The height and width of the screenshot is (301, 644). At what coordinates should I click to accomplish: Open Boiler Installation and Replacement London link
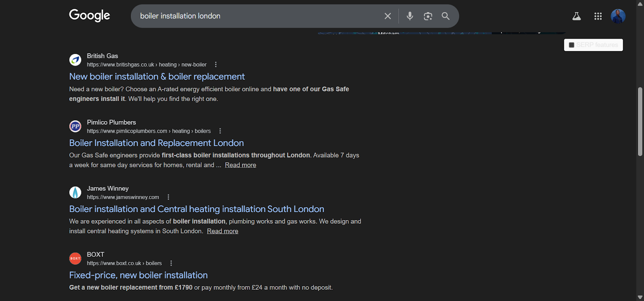[x=157, y=143]
